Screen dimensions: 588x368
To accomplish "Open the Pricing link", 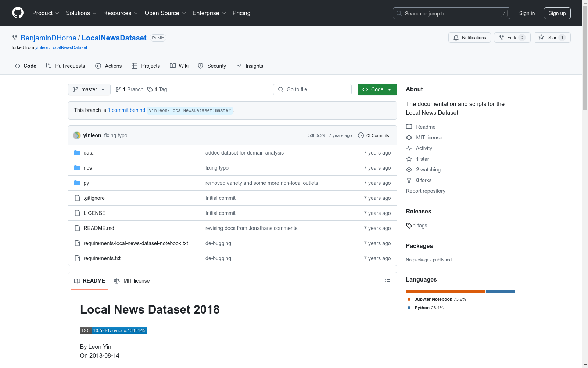I will pos(241,13).
